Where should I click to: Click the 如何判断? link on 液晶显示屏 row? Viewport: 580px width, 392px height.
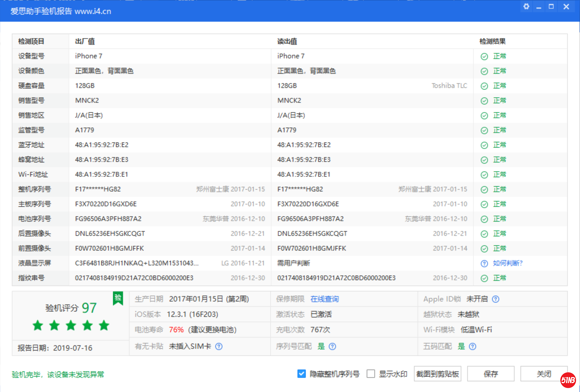507,263
